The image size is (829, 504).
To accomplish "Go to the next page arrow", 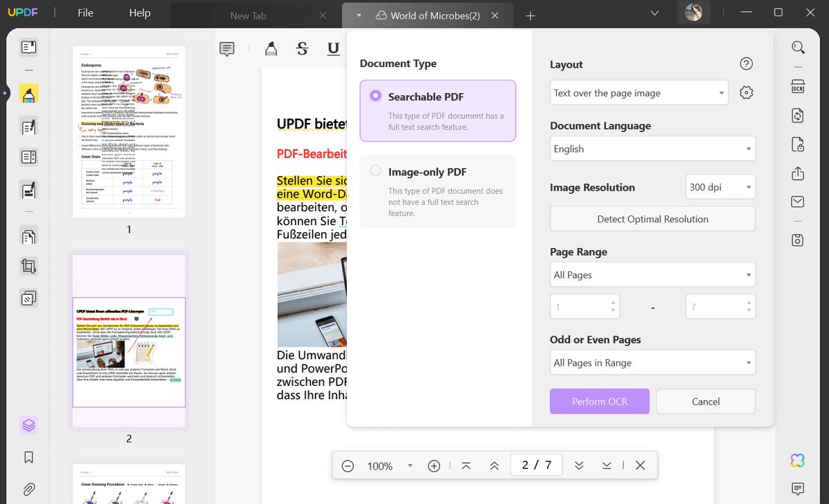I will point(579,466).
